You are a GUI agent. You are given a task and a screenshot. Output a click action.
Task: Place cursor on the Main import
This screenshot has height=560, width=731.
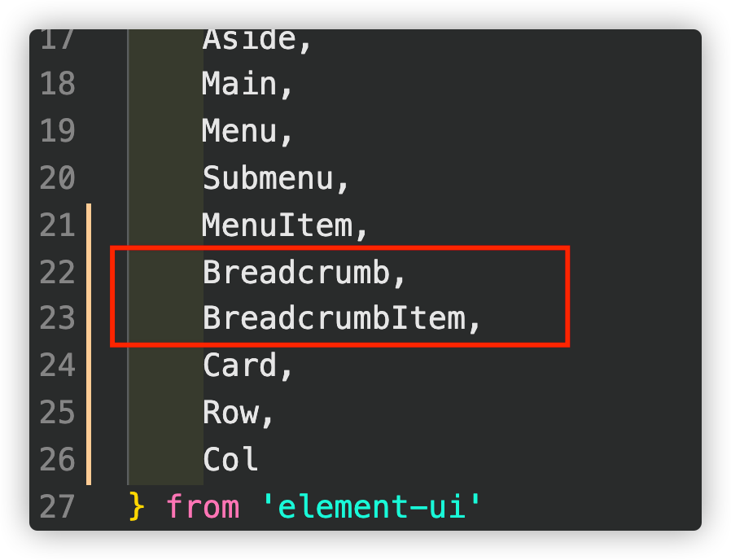(x=240, y=84)
